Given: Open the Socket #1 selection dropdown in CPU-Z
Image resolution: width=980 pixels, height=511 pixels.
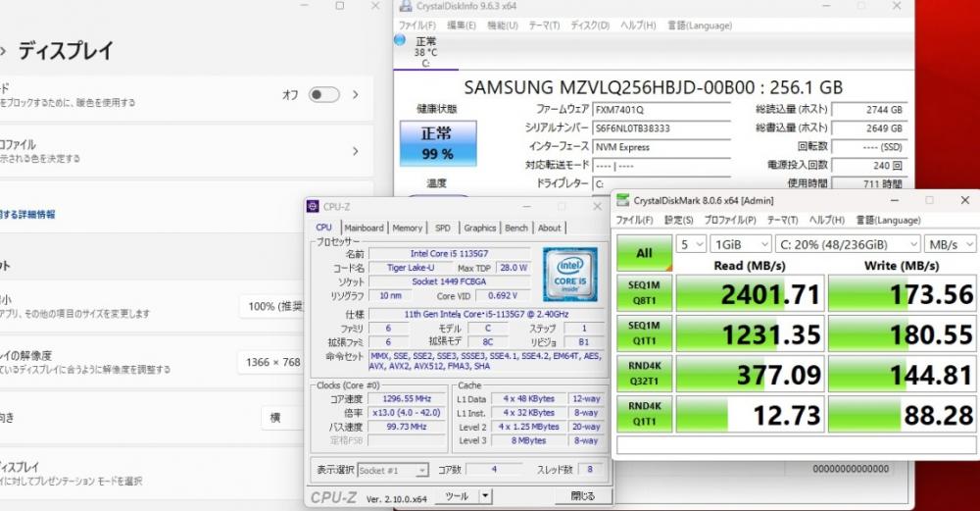Looking at the screenshot, I should [x=393, y=470].
